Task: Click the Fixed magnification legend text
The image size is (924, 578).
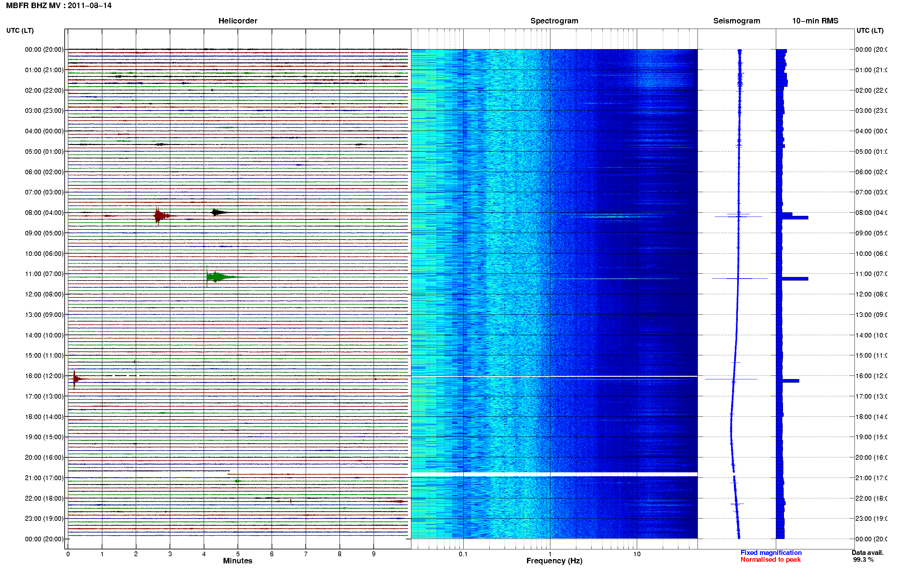Action: (x=771, y=553)
